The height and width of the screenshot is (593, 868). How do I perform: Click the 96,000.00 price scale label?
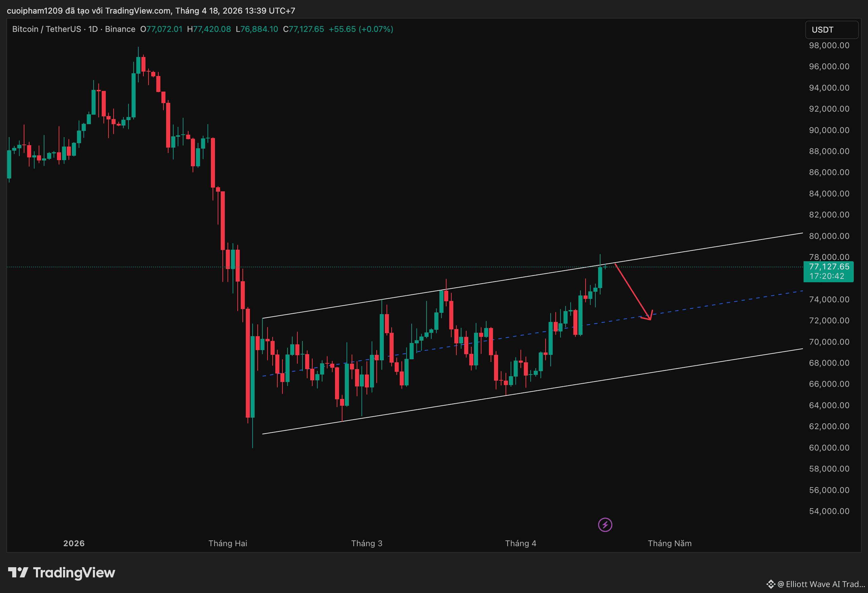829,66
